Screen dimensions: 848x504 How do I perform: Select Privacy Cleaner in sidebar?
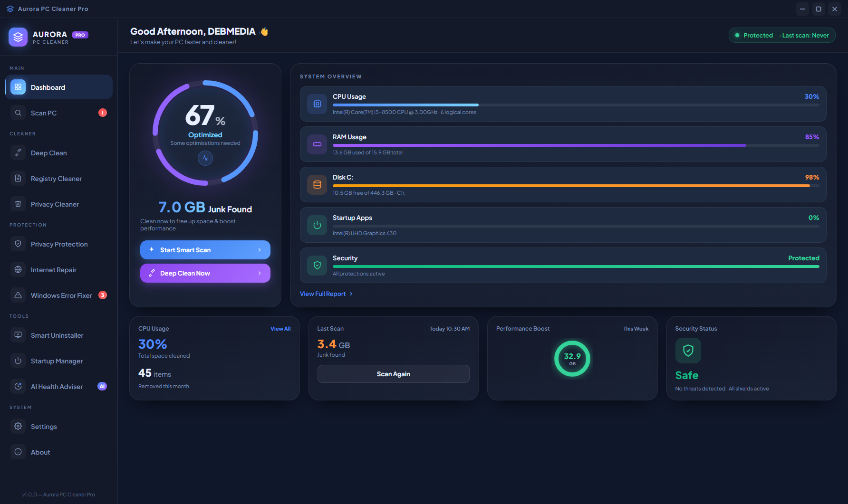coord(59,204)
